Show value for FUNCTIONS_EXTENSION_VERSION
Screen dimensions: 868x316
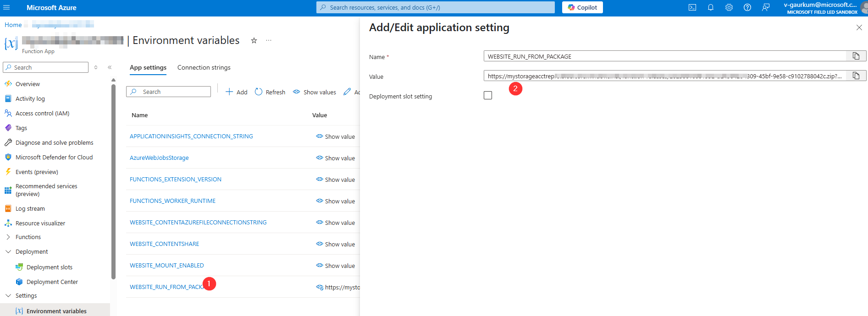tap(336, 180)
